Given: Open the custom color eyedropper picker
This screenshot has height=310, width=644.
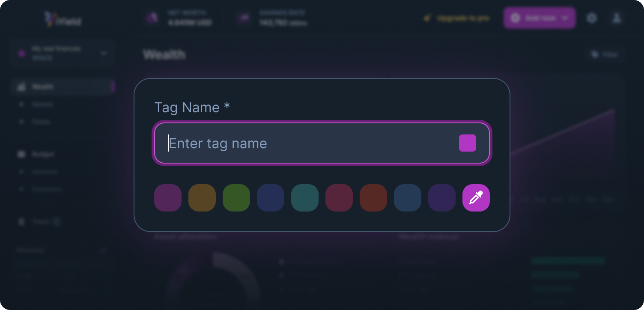Looking at the screenshot, I should [476, 198].
